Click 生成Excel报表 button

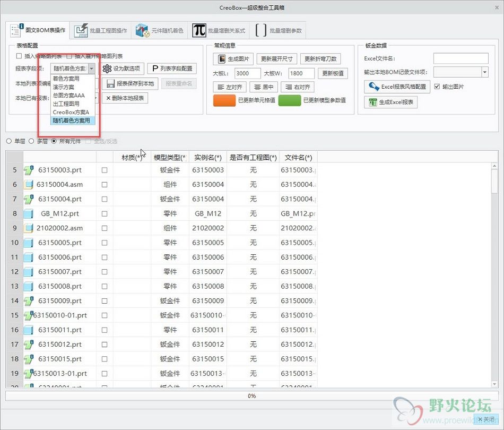391,102
